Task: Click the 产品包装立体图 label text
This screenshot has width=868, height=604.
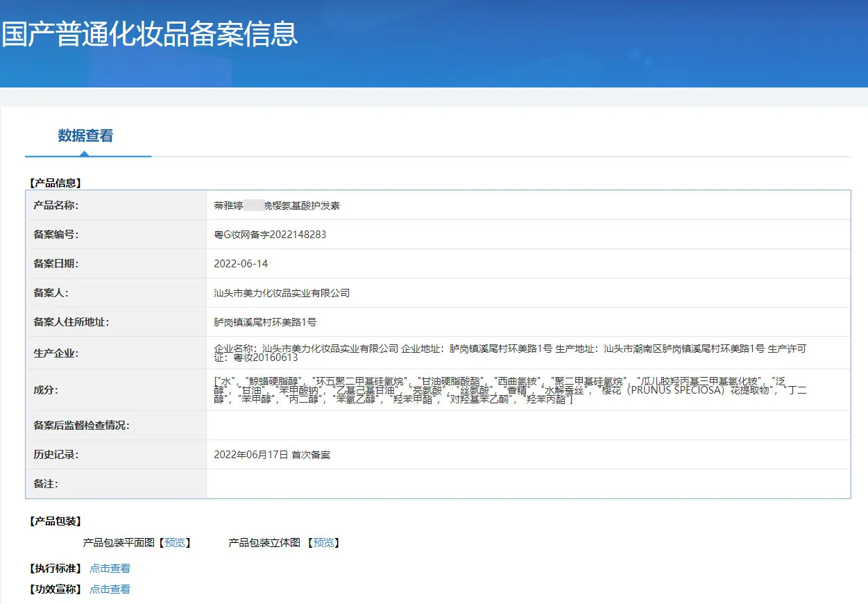Action: [x=264, y=543]
